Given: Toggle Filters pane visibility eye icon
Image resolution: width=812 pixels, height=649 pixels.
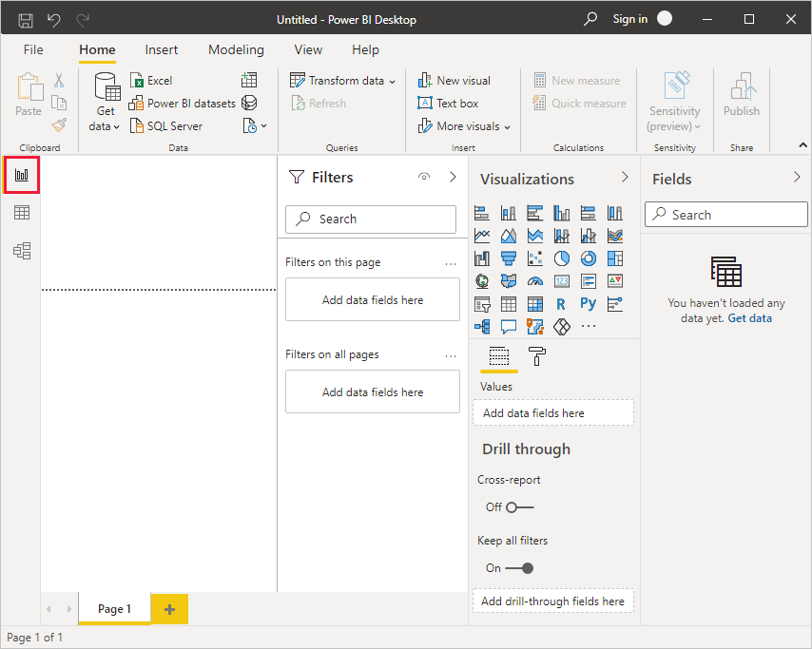Looking at the screenshot, I should (x=424, y=177).
